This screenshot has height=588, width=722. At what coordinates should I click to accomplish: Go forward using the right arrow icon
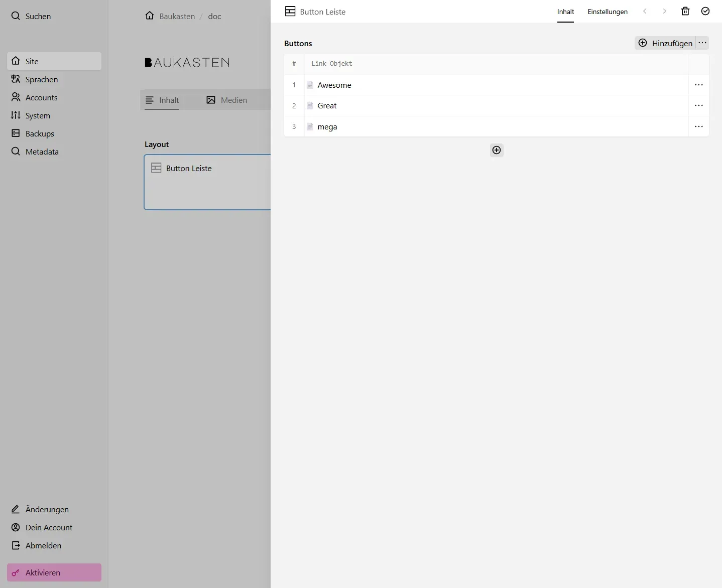665,11
